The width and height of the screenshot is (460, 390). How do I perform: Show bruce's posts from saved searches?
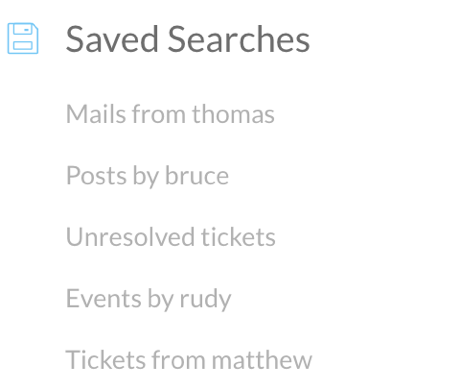tap(148, 176)
